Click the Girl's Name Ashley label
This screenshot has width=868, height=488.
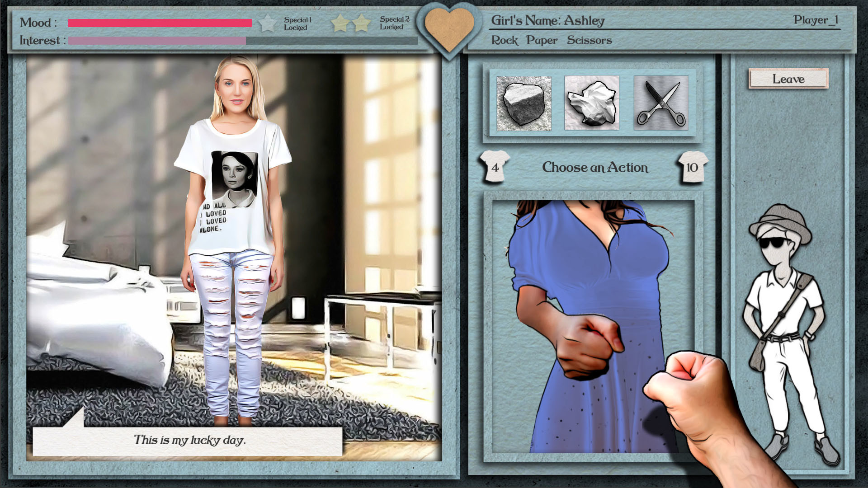pos(547,20)
